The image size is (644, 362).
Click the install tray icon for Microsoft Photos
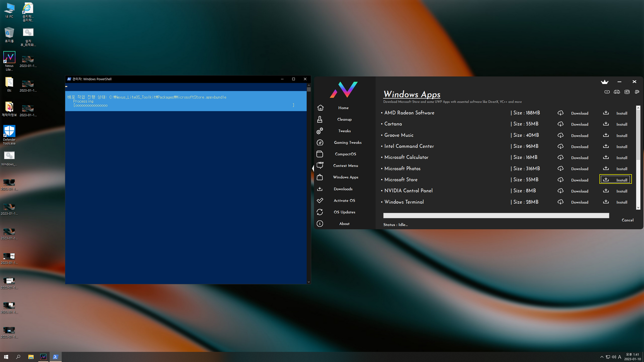(x=606, y=168)
